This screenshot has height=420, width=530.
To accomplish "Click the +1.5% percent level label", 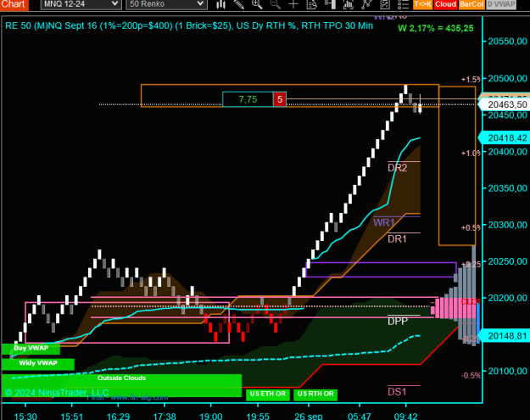I will pos(471,80).
